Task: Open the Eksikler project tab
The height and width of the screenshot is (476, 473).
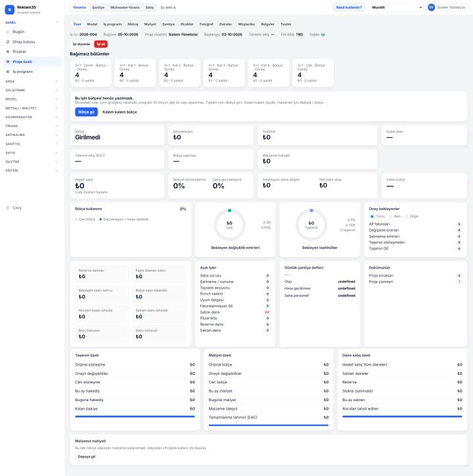Action: 187,24
